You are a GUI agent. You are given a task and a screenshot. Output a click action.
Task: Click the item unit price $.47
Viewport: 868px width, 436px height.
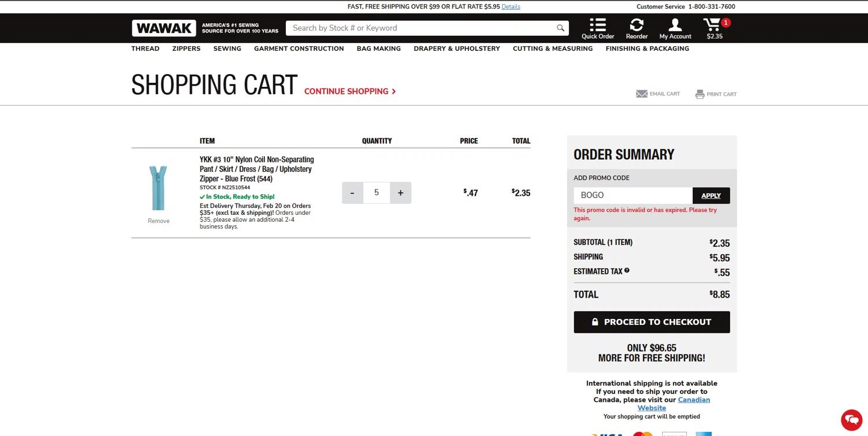click(470, 193)
